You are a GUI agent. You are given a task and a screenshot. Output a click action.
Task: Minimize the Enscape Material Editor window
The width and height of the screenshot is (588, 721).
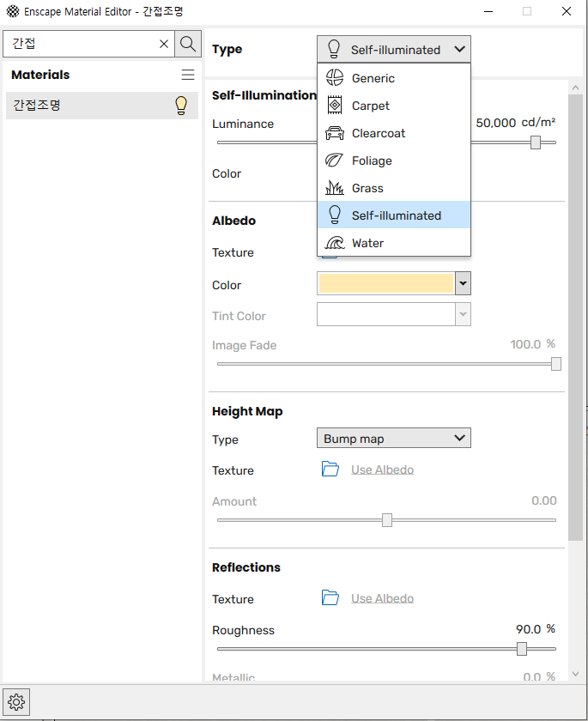488,11
